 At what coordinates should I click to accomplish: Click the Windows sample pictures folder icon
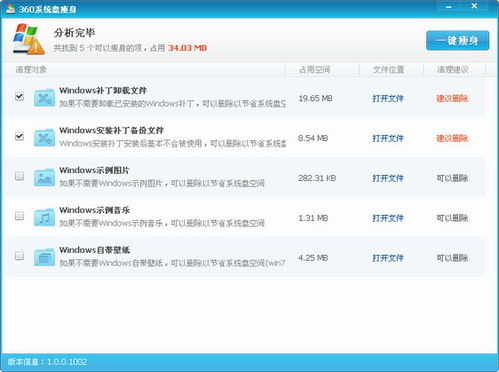click(44, 177)
